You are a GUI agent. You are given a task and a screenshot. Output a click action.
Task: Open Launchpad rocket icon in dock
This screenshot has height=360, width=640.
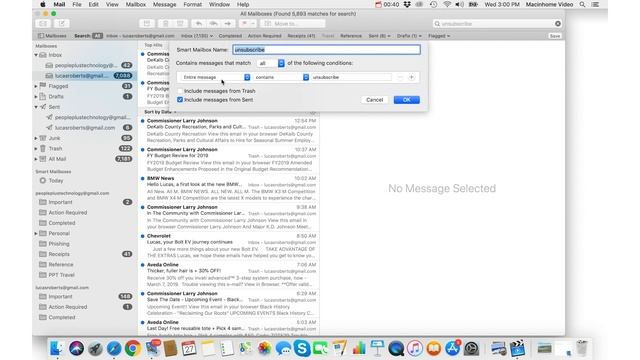pos(95,348)
